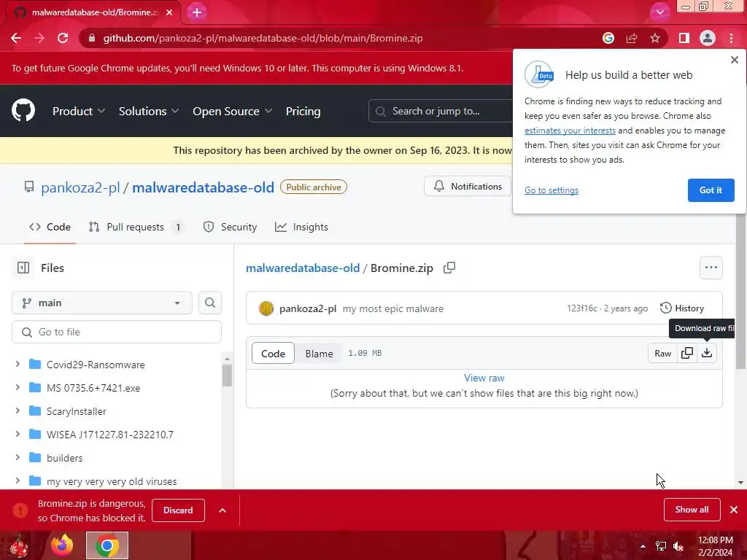The height and width of the screenshot is (560, 747).
Task: Click Show all downloads button
Action: point(692,510)
